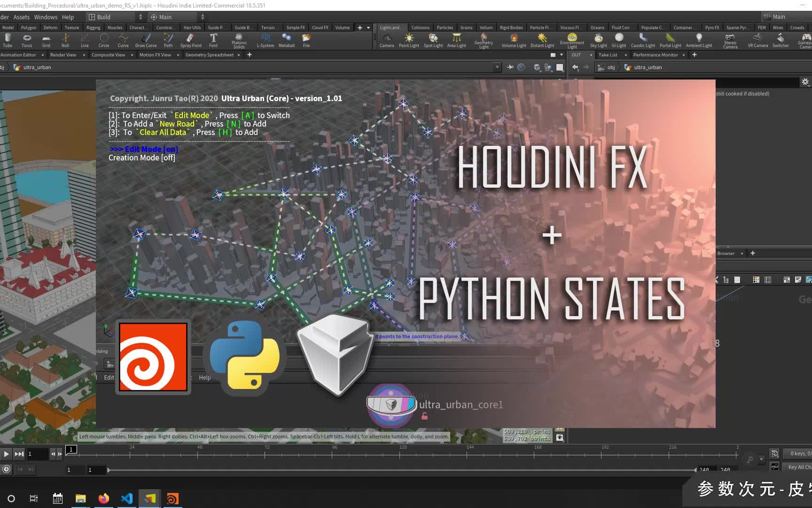Close the Render View tab
Image resolution: width=812 pixels, height=508 pixels.
[x=84, y=55]
